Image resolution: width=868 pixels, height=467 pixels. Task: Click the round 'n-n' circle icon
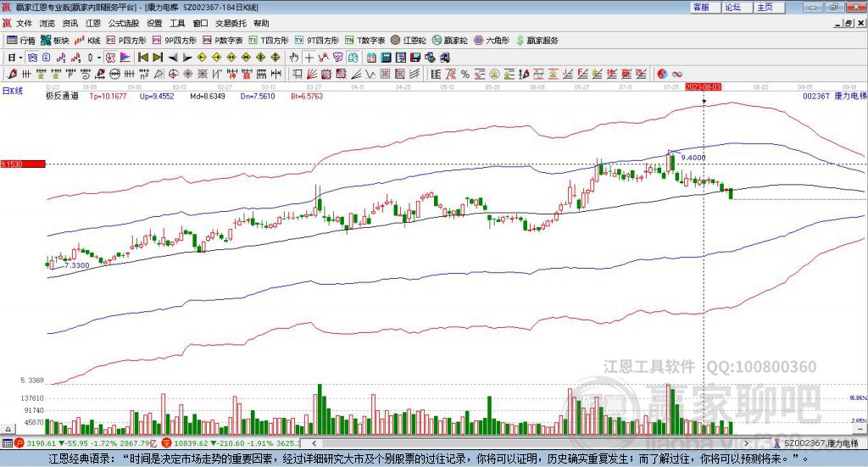tap(114, 74)
